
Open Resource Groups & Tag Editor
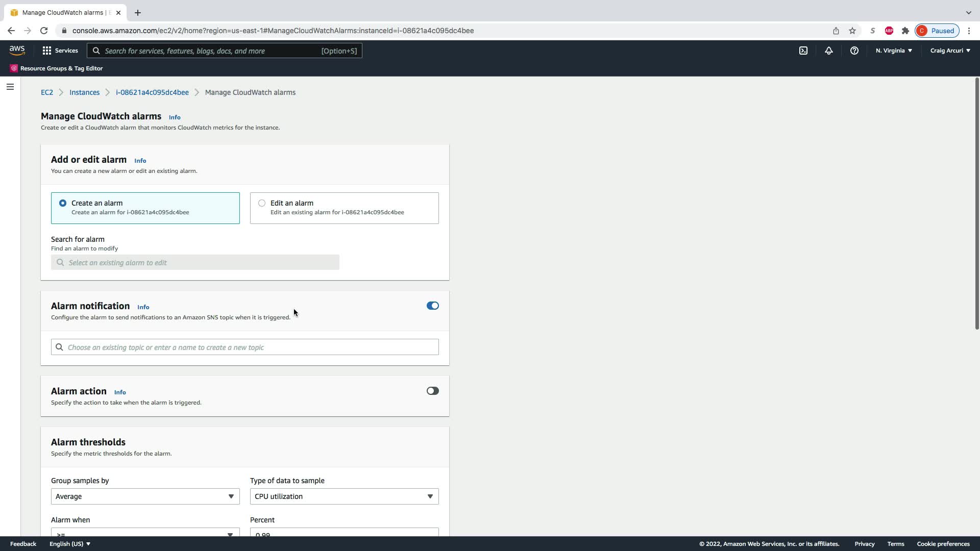click(57, 68)
